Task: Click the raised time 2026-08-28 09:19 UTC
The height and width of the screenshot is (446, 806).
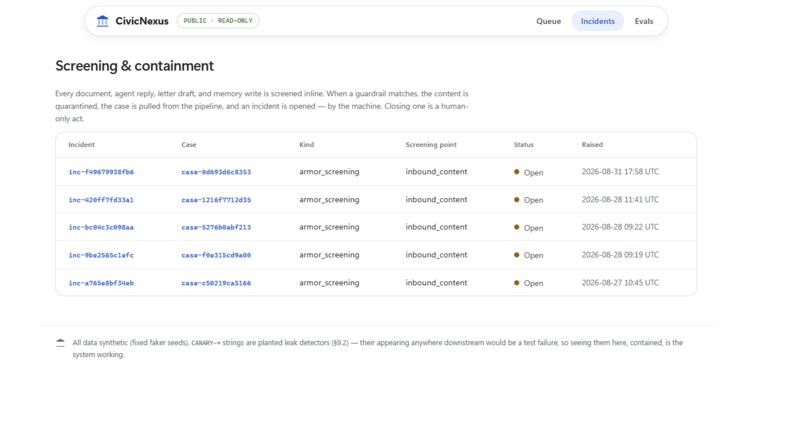Action: point(620,254)
